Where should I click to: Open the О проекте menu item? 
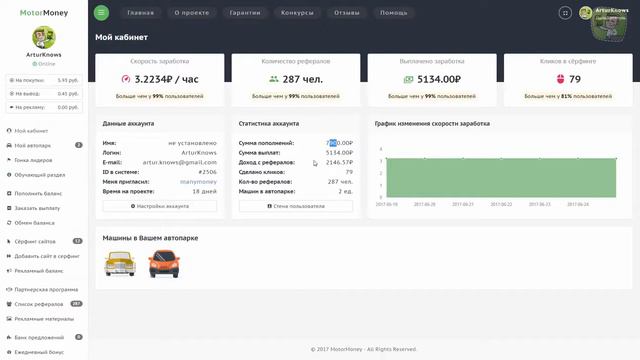[191, 13]
